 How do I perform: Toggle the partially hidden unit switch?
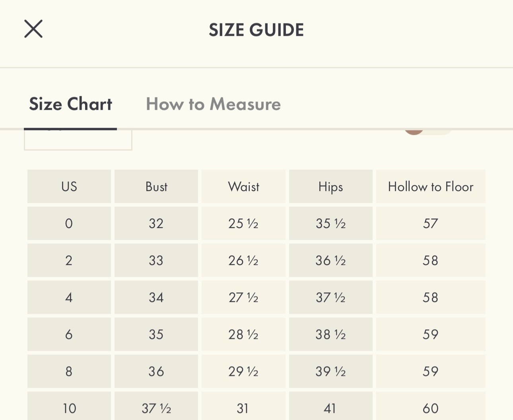(x=427, y=132)
